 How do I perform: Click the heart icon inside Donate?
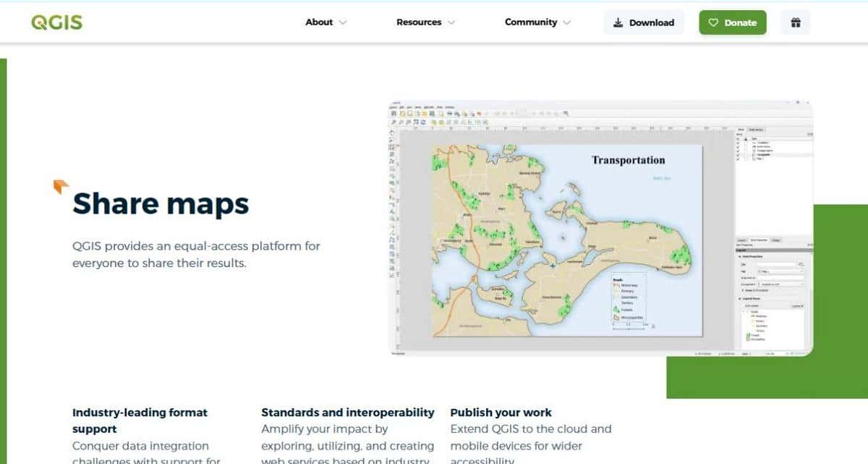pos(713,22)
